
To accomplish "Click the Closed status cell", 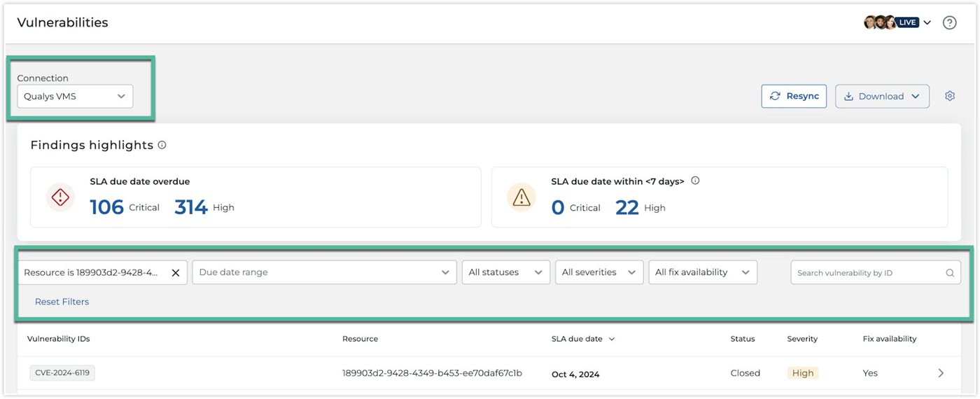I will pyautogui.click(x=745, y=373).
